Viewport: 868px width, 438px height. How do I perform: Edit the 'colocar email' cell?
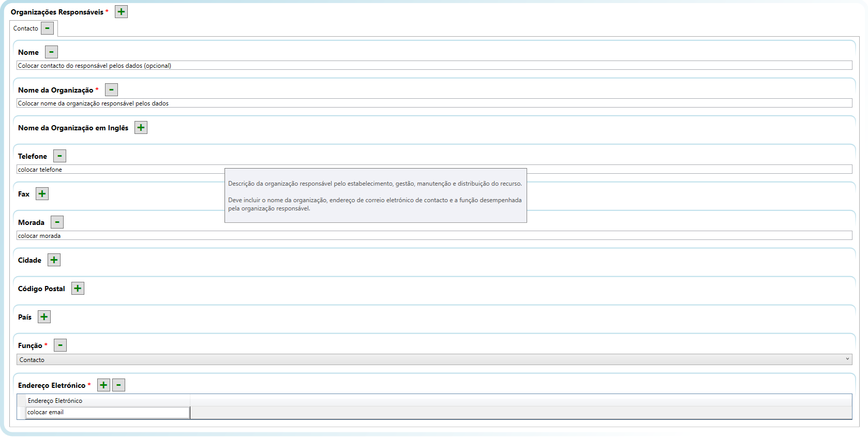point(108,413)
